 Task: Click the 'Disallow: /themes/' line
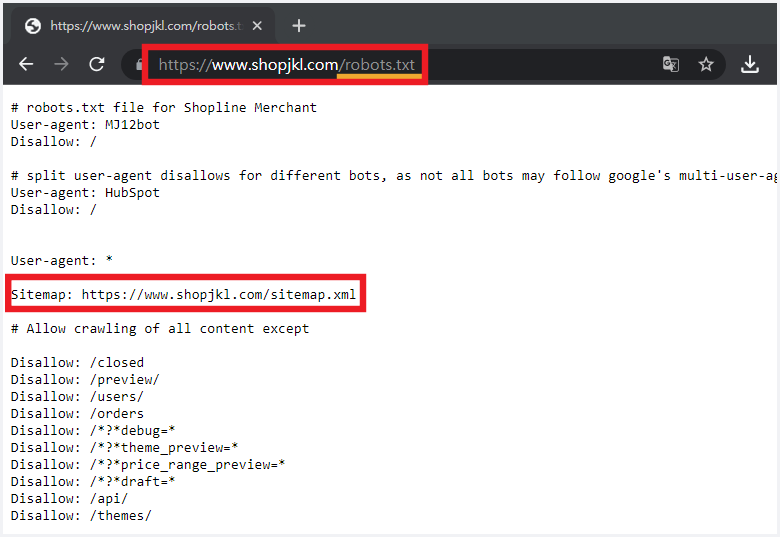click(x=81, y=516)
